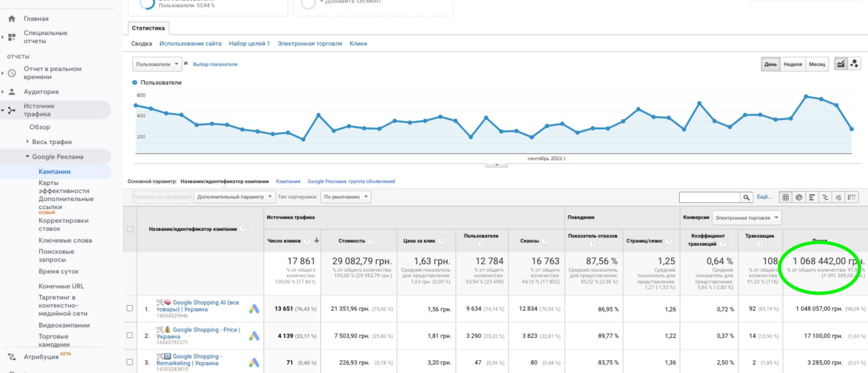Sort table by Стоимость column header

pos(351,241)
